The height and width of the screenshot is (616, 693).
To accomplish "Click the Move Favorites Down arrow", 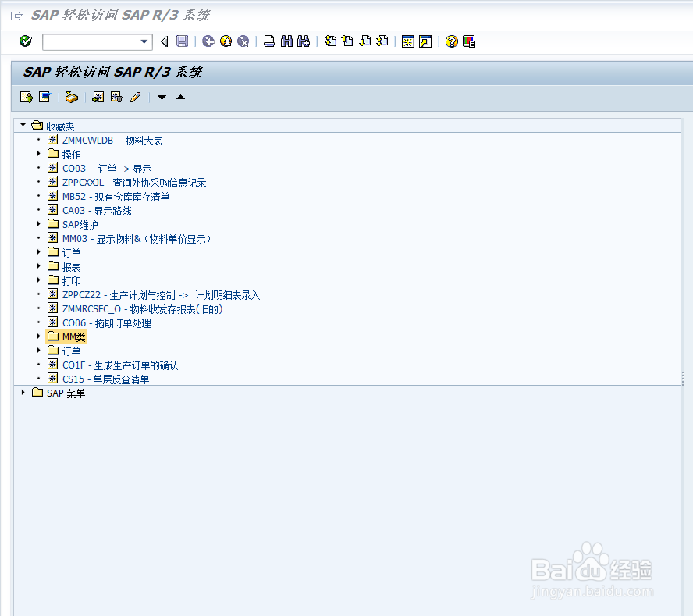I will pos(162,98).
